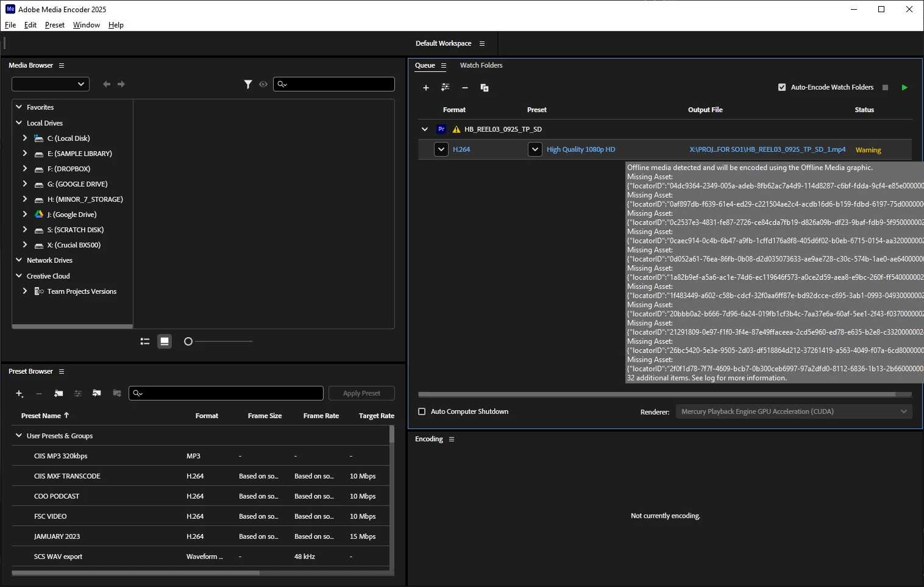
Task: Open the Help menu
Action: (116, 25)
